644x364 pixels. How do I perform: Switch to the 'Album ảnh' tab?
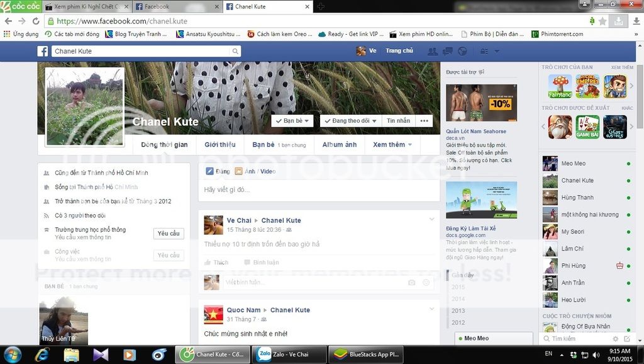[339, 145]
